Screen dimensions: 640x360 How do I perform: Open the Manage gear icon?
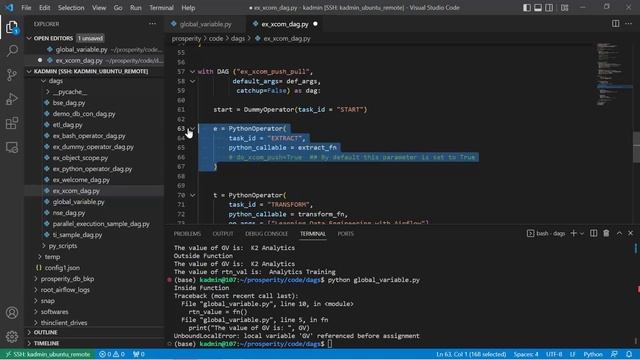pos(12,336)
